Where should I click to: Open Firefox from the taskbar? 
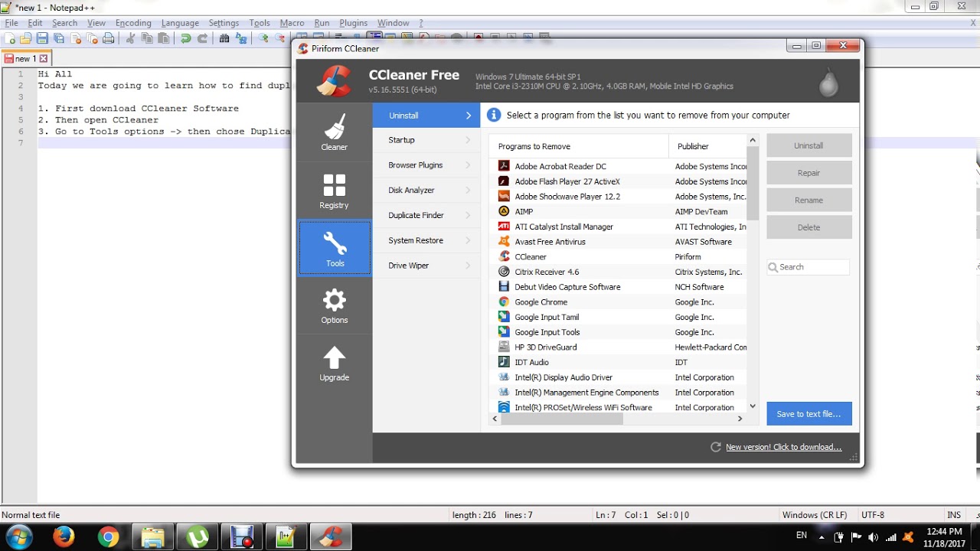coord(64,537)
